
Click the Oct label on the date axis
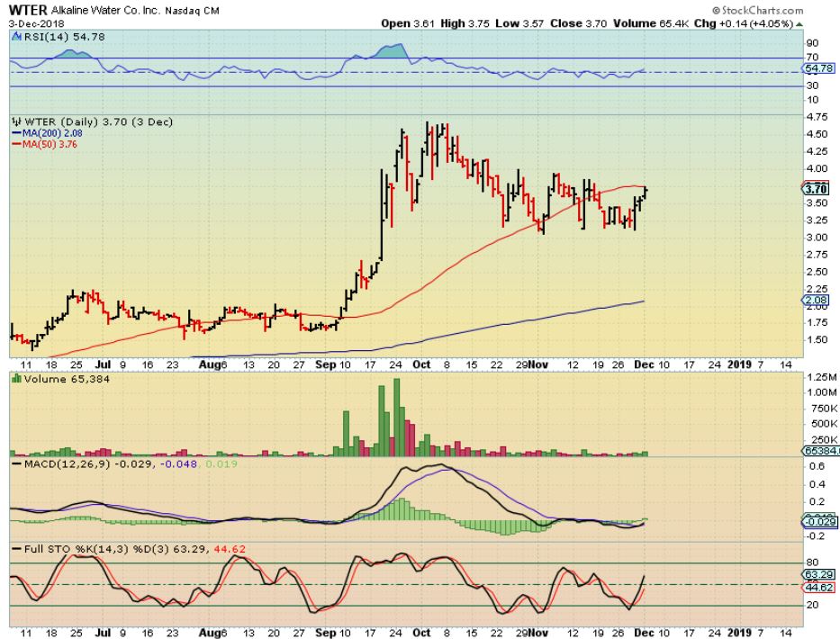point(420,365)
